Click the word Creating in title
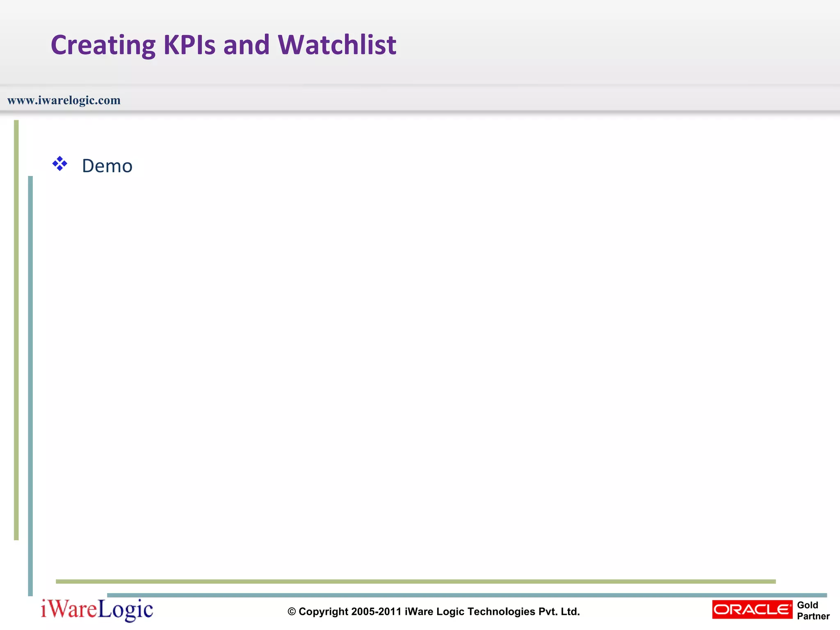 pos(103,45)
